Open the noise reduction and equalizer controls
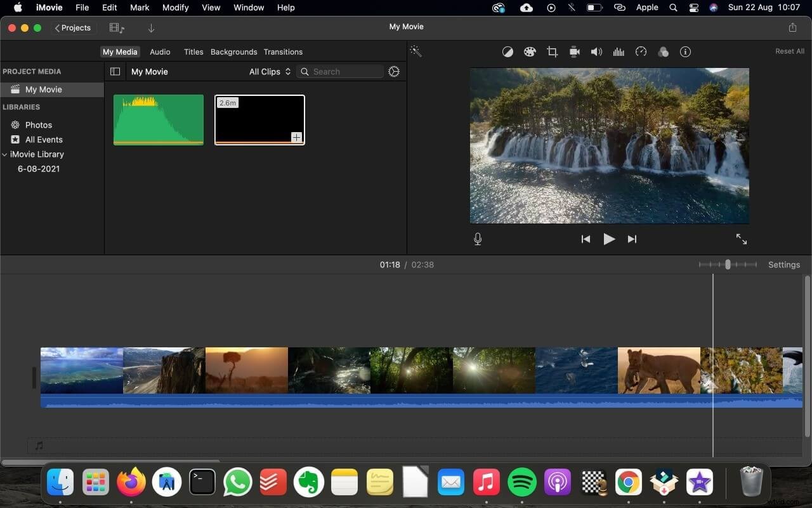 point(619,51)
